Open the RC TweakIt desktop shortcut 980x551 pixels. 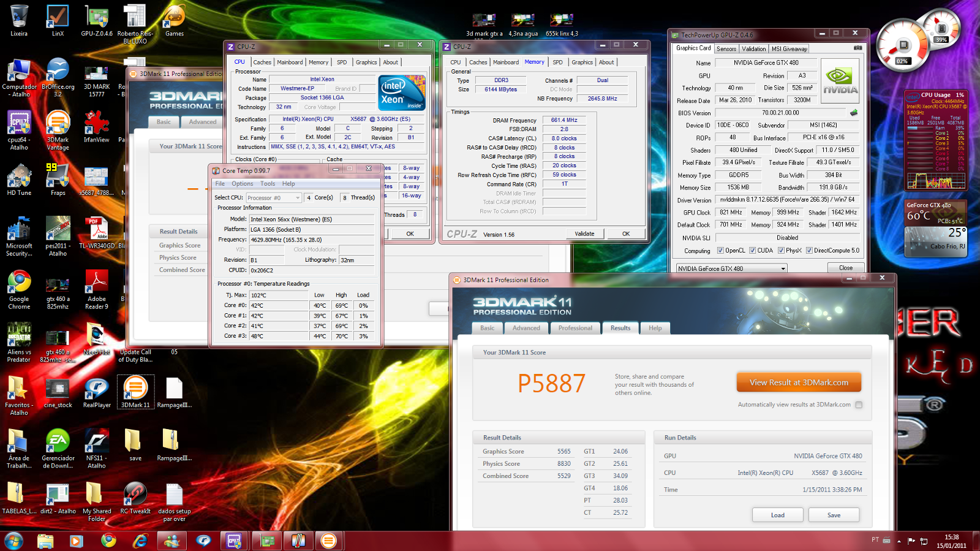[135, 498]
